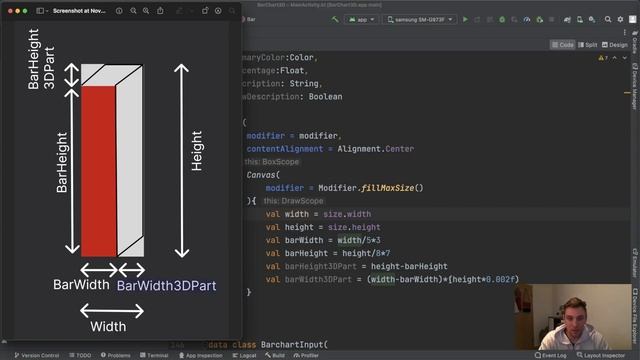Click the red bar in the Preview image
640x360 pixels.
click(x=98, y=171)
